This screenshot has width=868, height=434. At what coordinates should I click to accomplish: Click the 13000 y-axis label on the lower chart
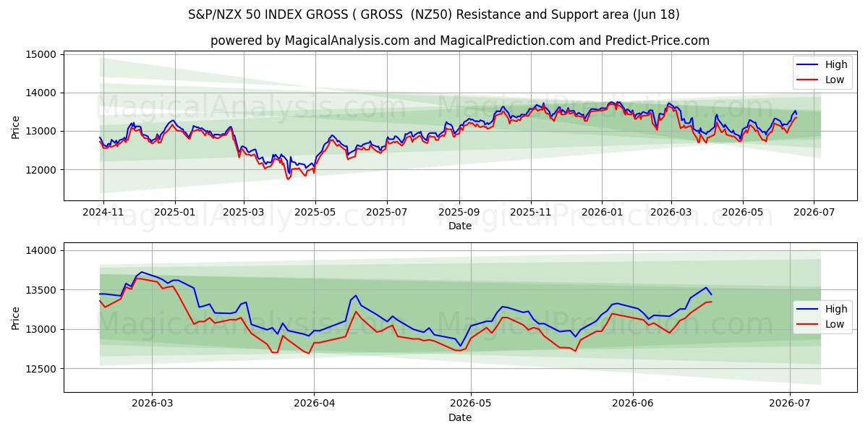coord(41,330)
